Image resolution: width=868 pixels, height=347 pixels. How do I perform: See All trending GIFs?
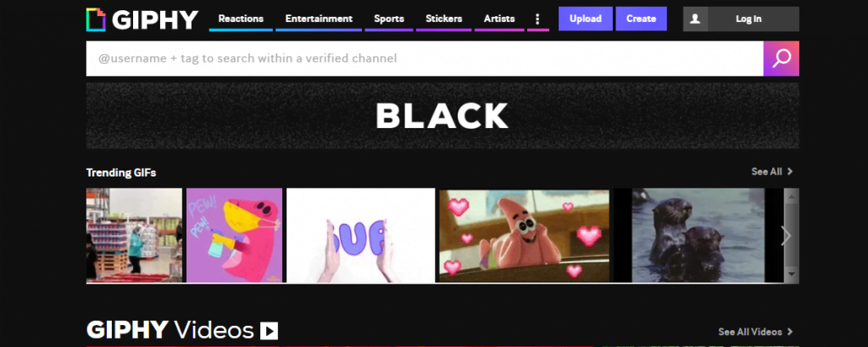pyautogui.click(x=772, y=172)
